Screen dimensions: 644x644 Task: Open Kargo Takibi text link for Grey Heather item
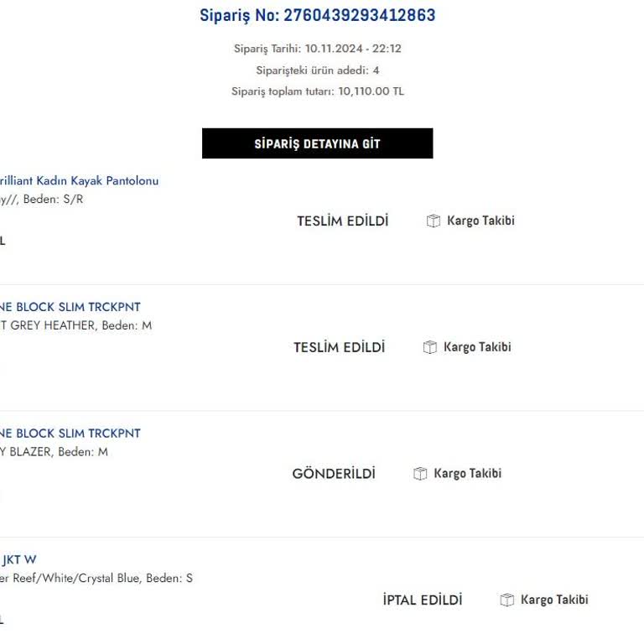(477, 347)
